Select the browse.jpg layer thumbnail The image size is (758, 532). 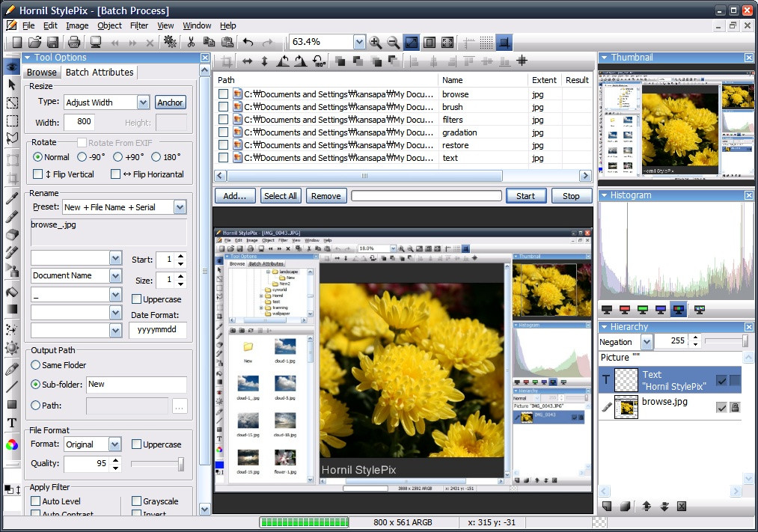coord(626,407)
